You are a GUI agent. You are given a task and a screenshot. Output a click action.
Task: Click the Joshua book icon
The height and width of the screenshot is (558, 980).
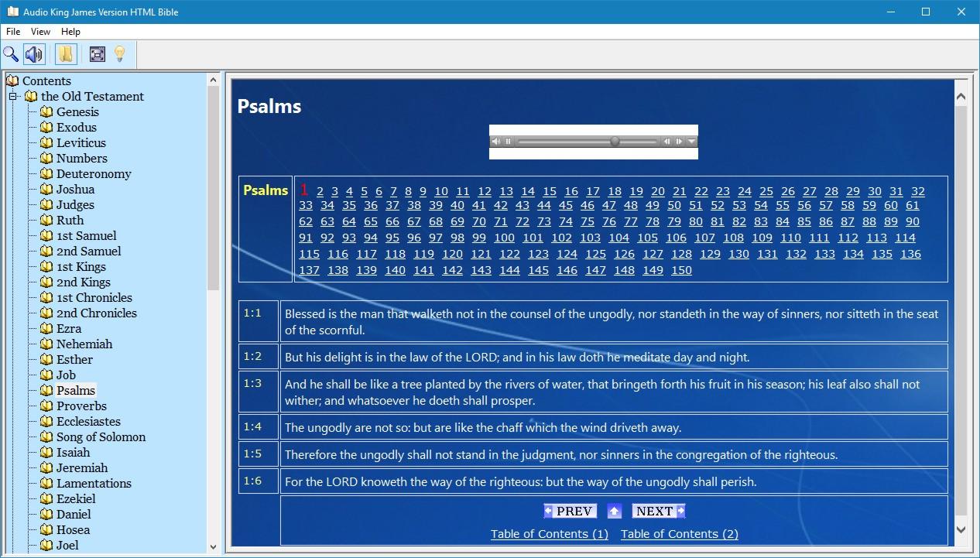click(x=46, y=190)
